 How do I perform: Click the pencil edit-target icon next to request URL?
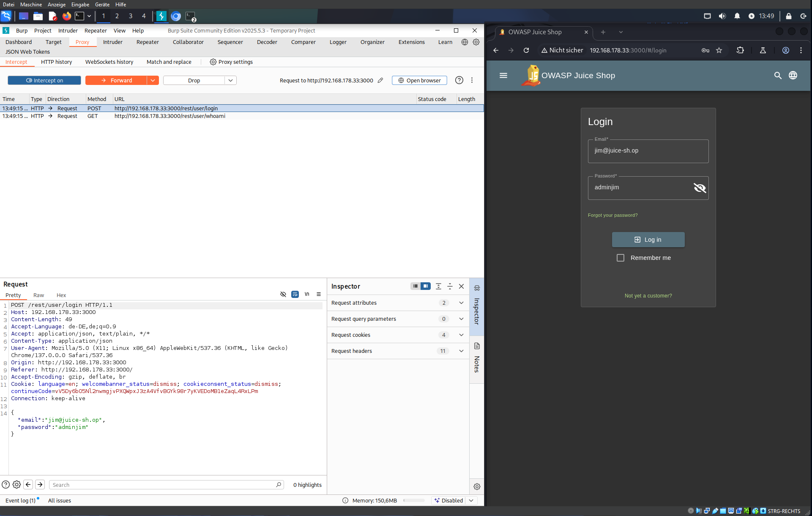[x=380, y=80]
